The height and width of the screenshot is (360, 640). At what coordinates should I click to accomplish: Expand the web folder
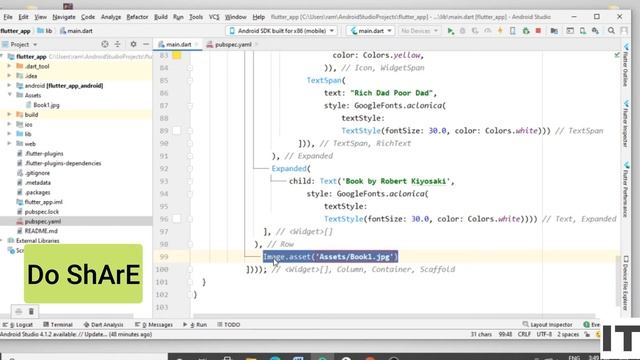pos(9,144)
